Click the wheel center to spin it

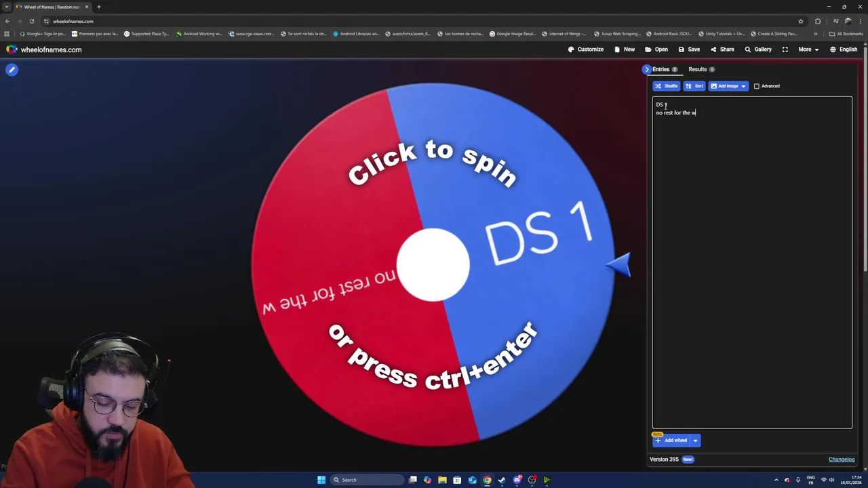tap(433, 264)
